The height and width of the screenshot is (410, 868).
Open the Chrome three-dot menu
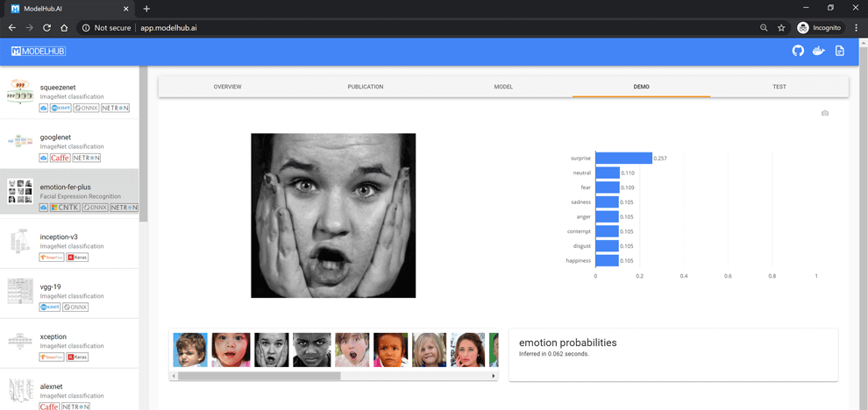click(x=856, y=28)
